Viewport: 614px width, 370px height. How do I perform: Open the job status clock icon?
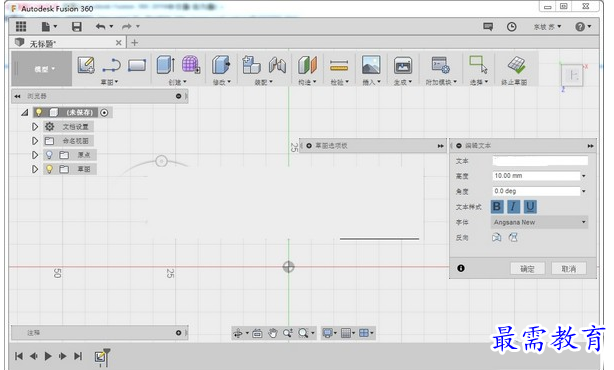point(511,27)
